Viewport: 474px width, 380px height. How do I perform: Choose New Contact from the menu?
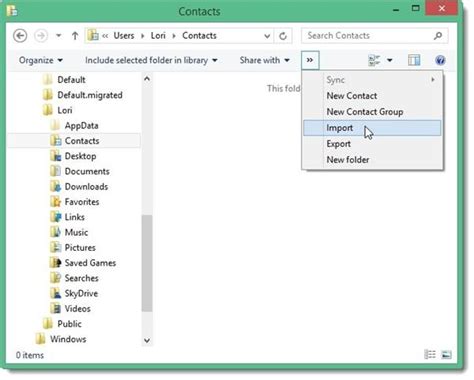click(x=373, y=96)
